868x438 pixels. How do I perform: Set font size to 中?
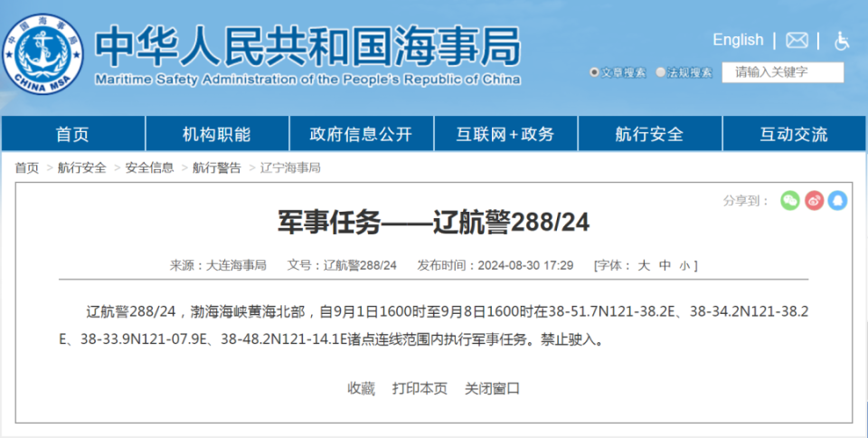click(x=665, y=265)
